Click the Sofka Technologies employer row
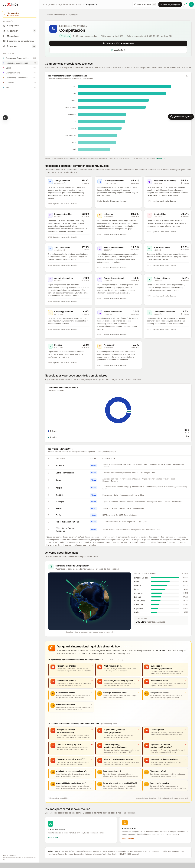Image resolution: width=195 pixels, height=868 pixels. tap(118, 473)
